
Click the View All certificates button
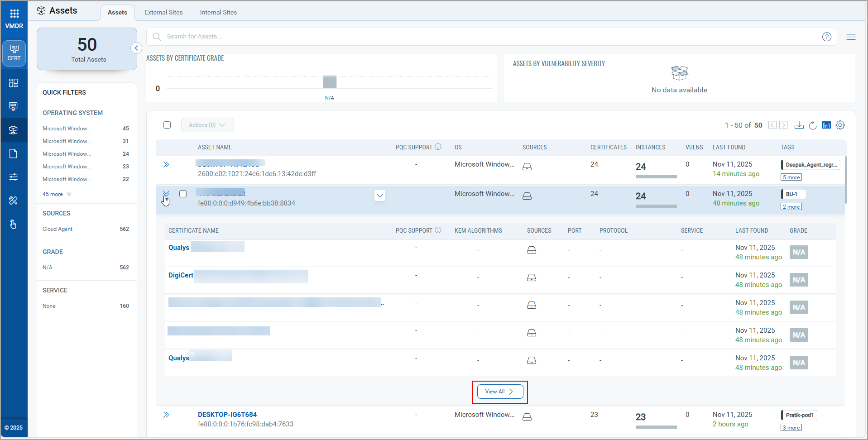[499, 392]
